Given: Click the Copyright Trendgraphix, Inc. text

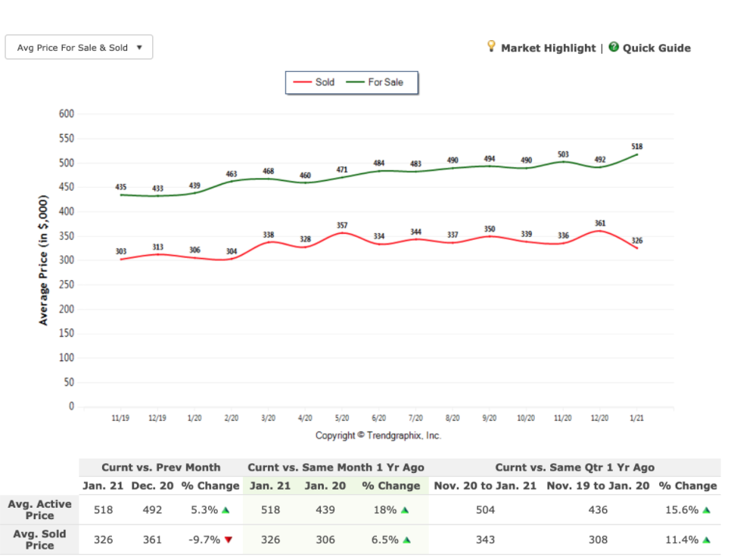Looking at the screenshot, I should pyautogui.click(x=378, y=436).
